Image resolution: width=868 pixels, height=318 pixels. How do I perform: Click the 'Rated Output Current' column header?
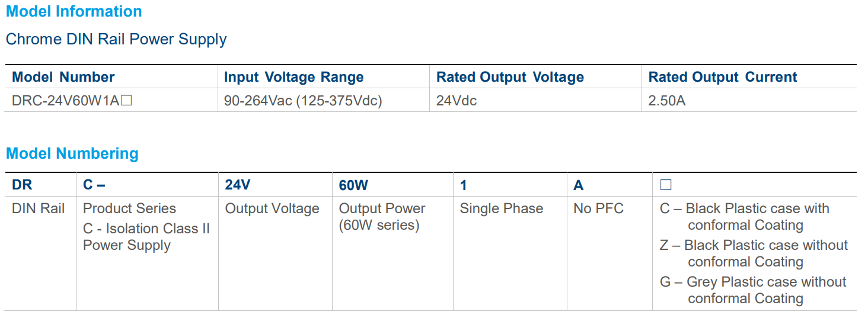(723, 77)
